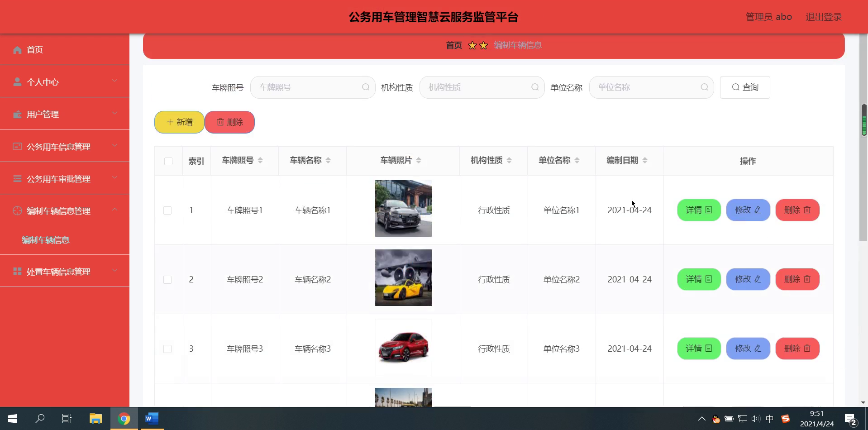
Task: Click 管理员 abo in the header
Action: click(x=768, y=17)
